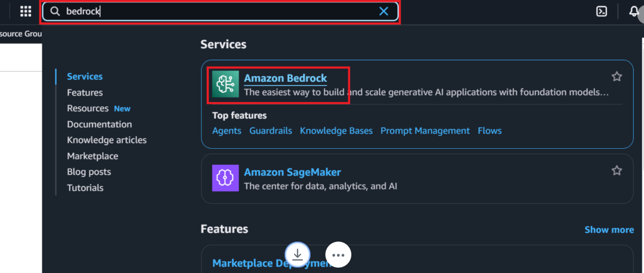Select Knowledge articles in the sidebar

click(107, 140)
